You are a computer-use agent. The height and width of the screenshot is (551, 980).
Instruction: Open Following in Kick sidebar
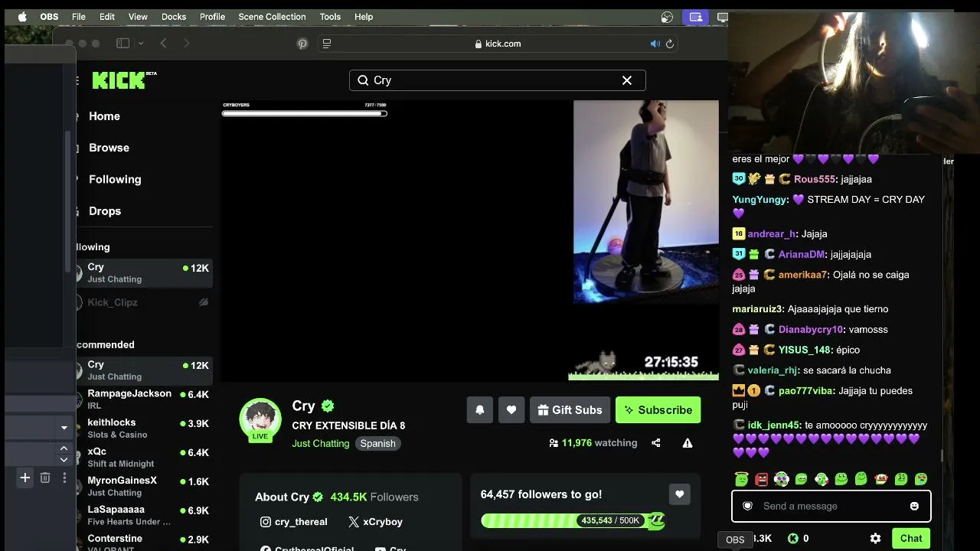tap(115, 179)
